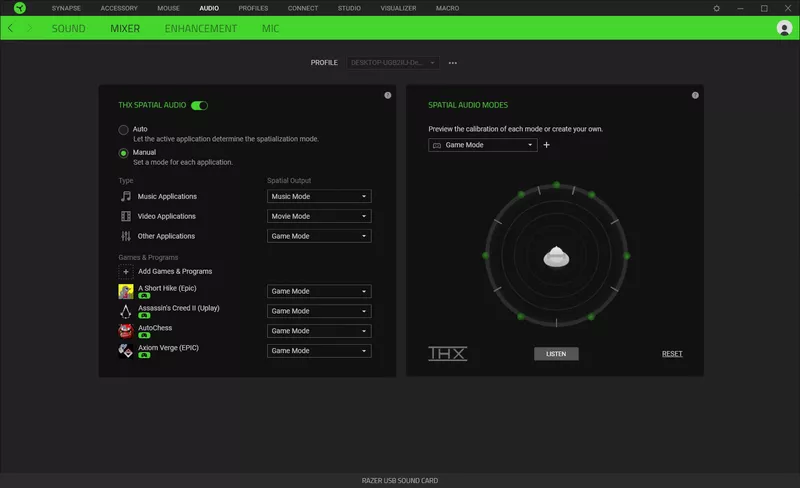The width and height of the screenshot is (800, 488).
Task: Click the Other Applications sliders icon
Action: (x=126, y=236)
